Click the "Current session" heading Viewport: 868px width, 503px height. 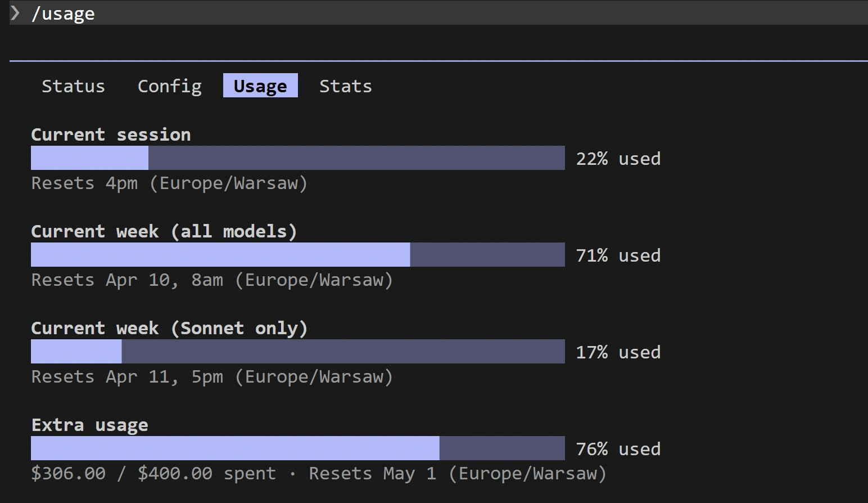point(111,134)
